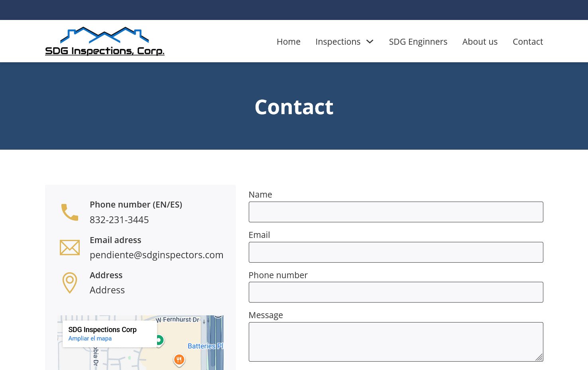Expand the Inspections dropdown chevron
The image size is (588, 370).
click(x=370, y=42)
